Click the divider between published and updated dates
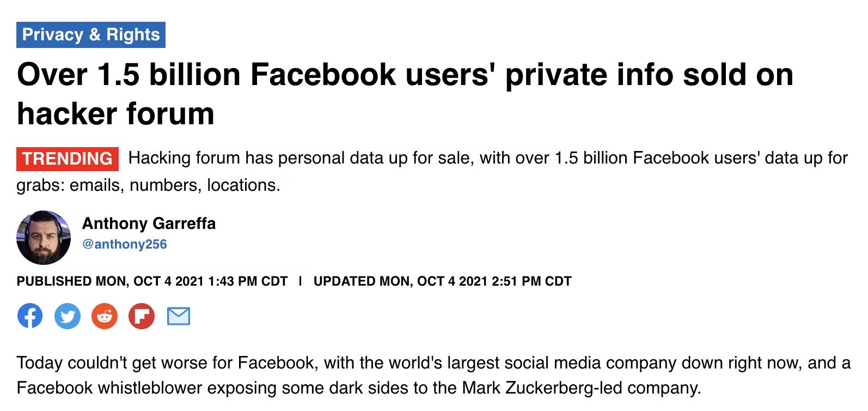868x411 pixels. click(301, 281)
